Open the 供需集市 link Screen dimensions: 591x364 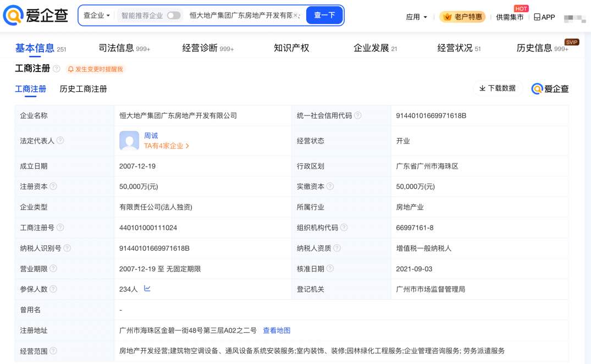(510, 17)
